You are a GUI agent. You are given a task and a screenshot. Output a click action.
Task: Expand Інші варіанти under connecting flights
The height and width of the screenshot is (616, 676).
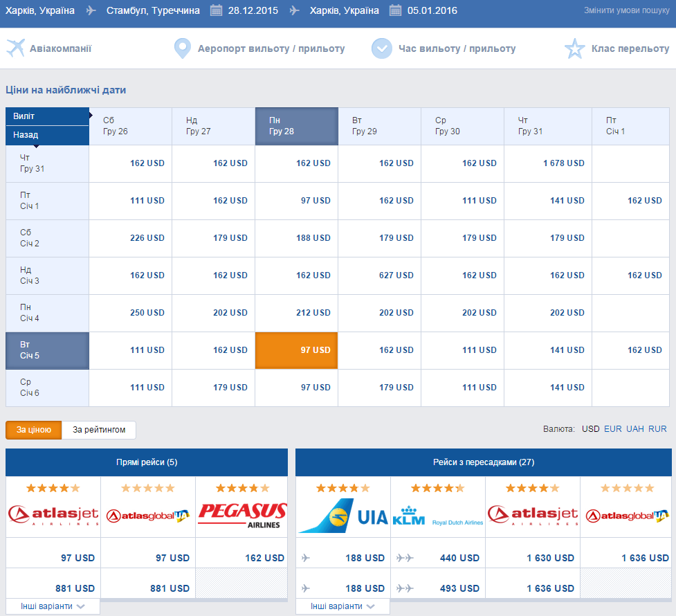(342, 606)
